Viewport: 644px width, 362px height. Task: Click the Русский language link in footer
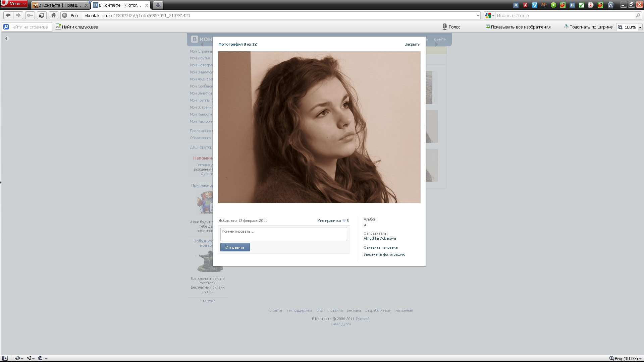(x=363, y=319)
